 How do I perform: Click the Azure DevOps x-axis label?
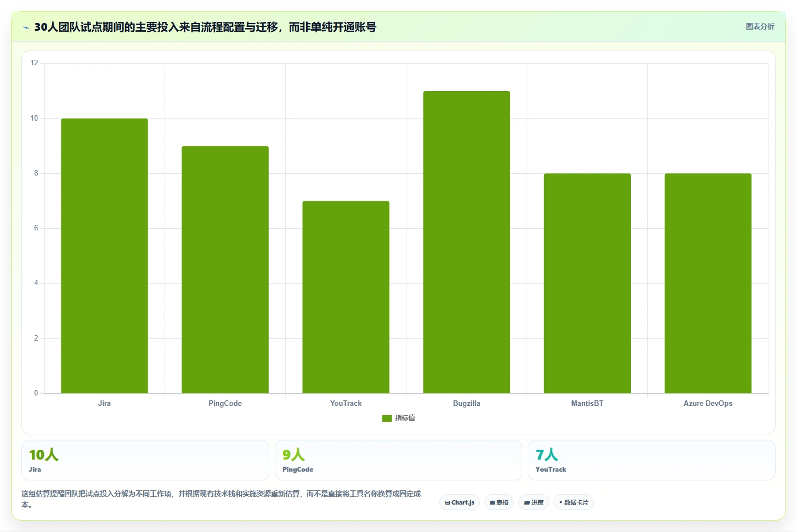pos(708,403)
